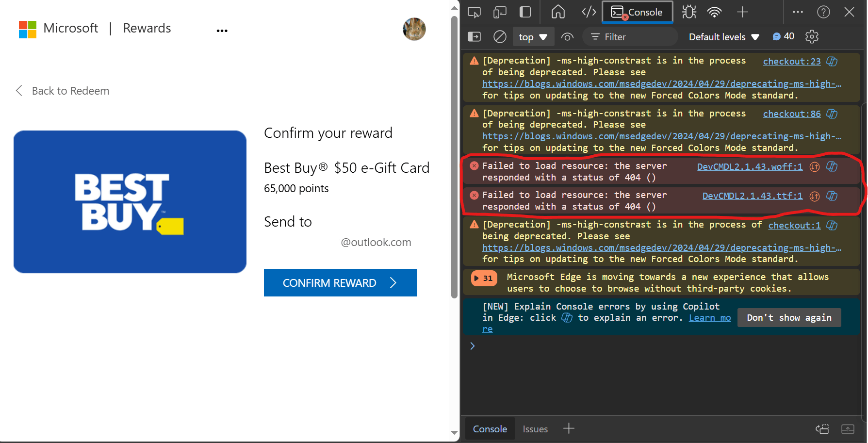Click the page vertical scrollbar thumb

click(454, 157)
